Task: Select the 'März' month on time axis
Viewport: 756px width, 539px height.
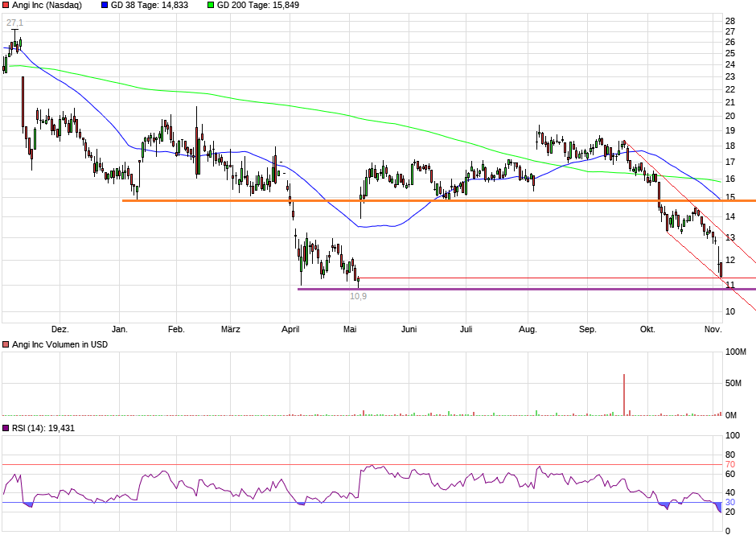Action: 230,329
